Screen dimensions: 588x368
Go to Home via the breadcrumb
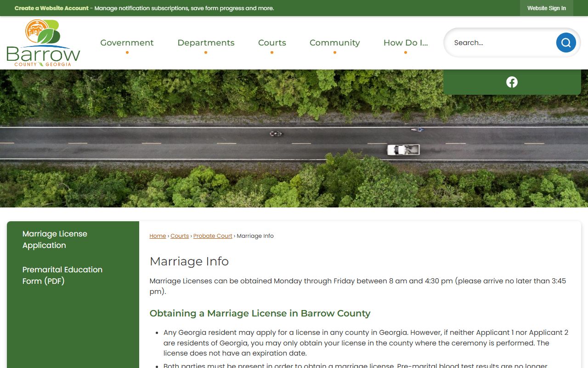coord(158,236)
